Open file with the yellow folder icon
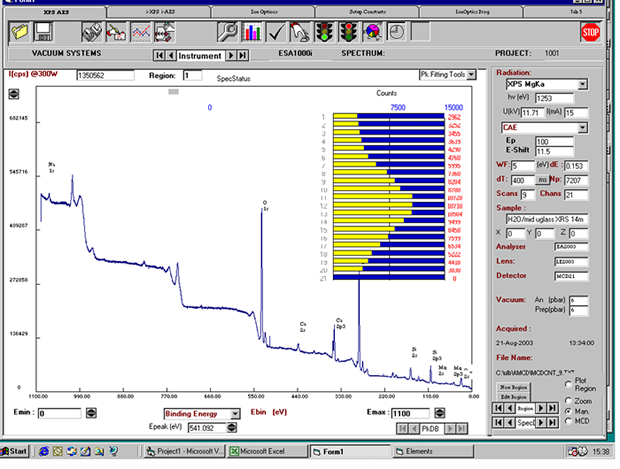Screen dimensions: 620x469 19,32
